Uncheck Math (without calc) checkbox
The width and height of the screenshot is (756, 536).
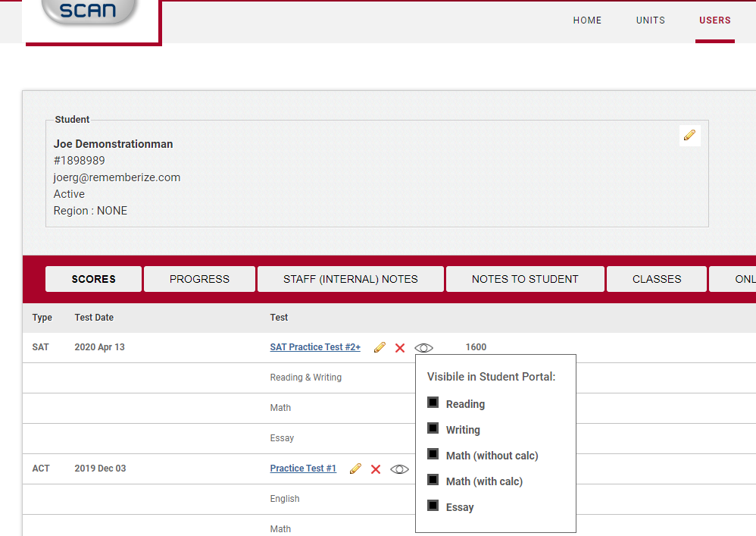pyautogui.click(x=433, y=454)
